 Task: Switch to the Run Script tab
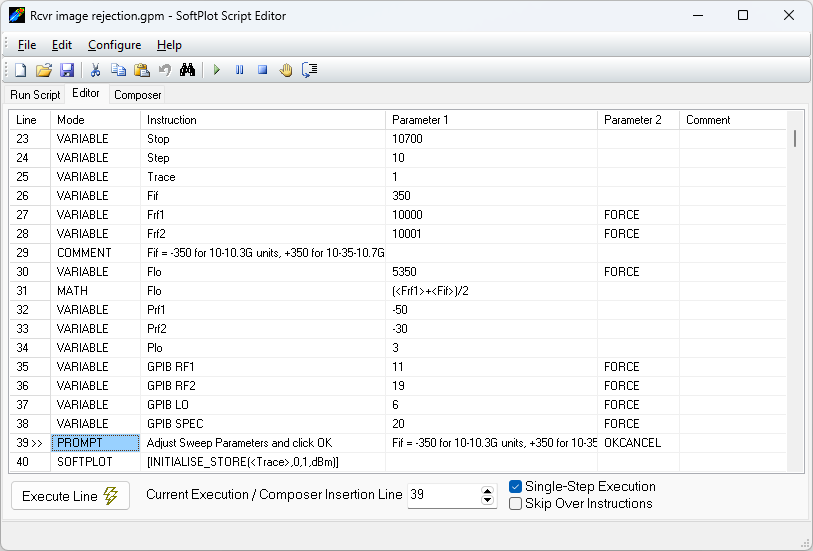pyautogui.click(x=35, y=95)
